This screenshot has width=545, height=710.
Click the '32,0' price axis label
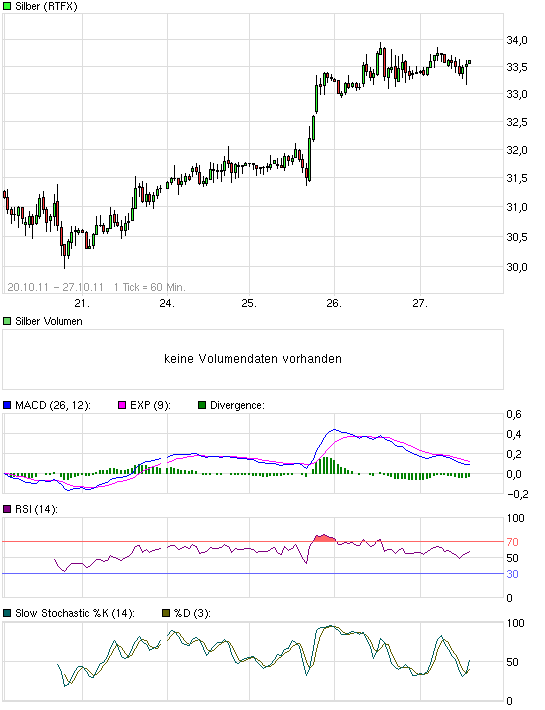tap(517, 150)
